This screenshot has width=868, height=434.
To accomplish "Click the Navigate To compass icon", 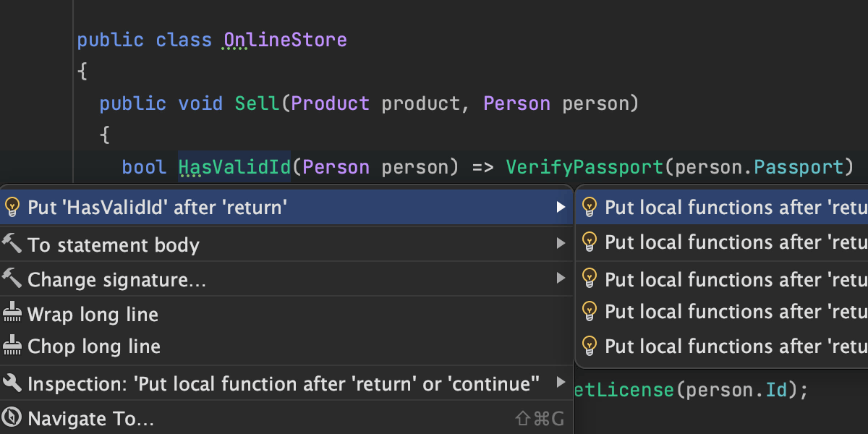I will 12,418.
